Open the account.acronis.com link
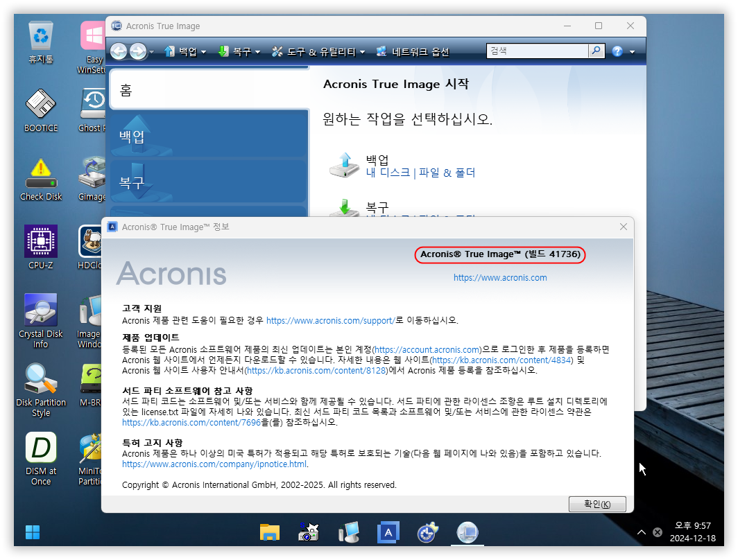Screen dimensions: 738x560 427,349
